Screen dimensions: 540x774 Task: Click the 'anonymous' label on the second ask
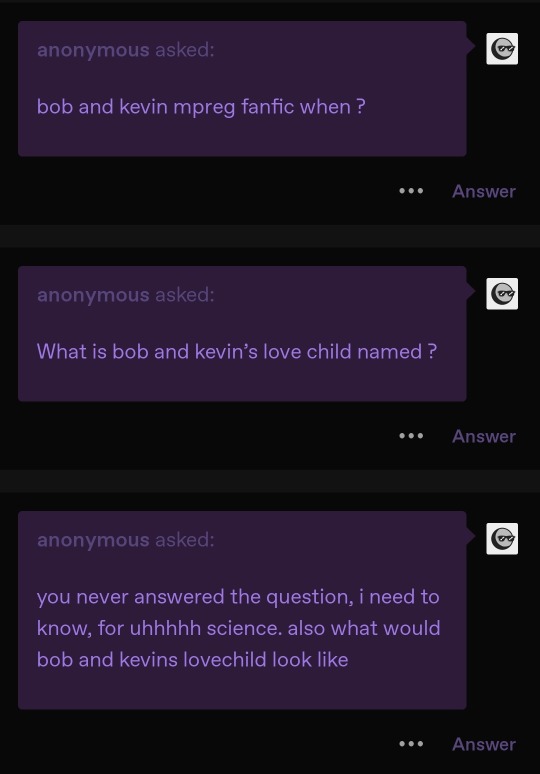pyautogui.click(x=93, y=295)
